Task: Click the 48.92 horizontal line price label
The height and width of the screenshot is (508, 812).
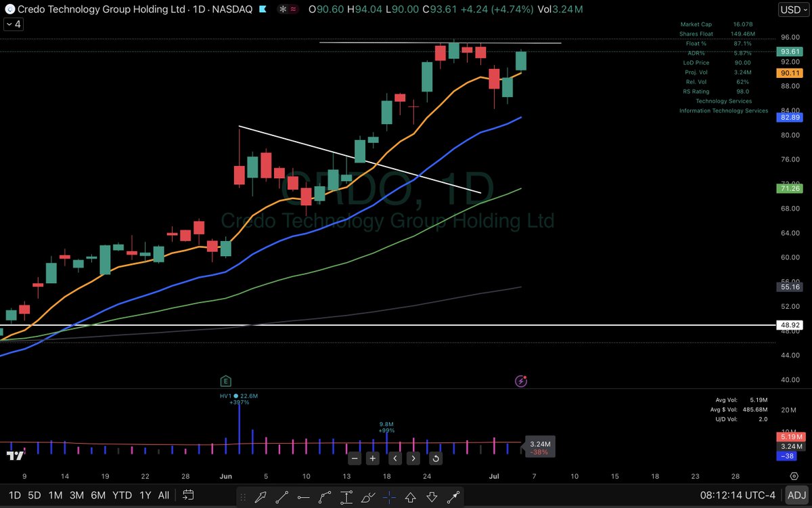Action: tap(790, 325)
